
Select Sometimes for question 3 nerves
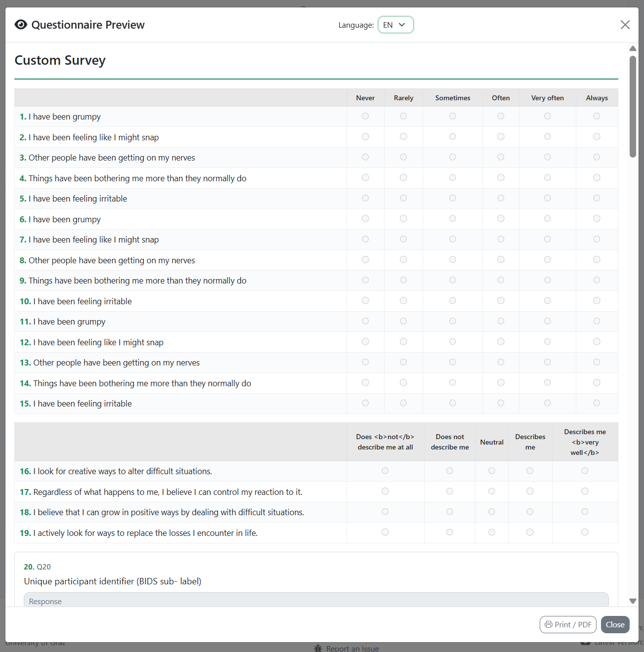(452, 157)
